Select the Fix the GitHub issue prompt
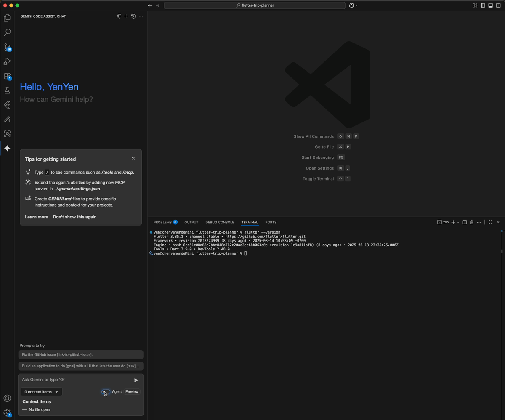 (81, 355)
